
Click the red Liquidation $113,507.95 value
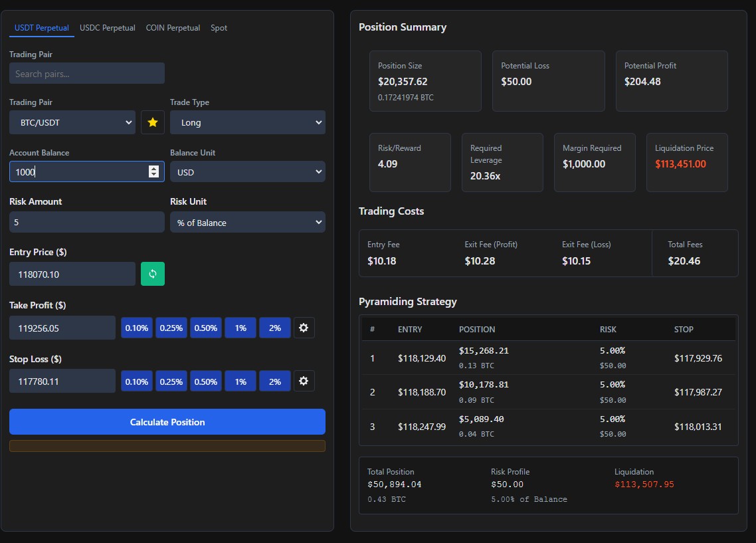644,484
